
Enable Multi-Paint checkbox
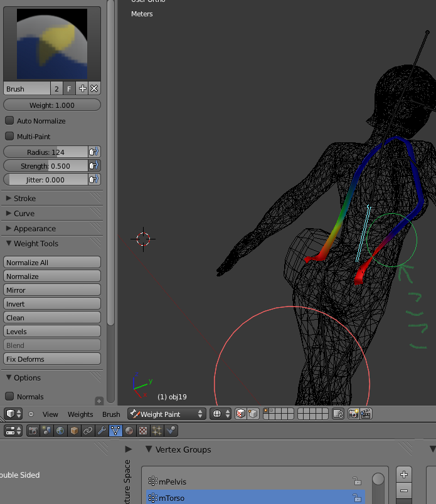click(x=9, y=136)
